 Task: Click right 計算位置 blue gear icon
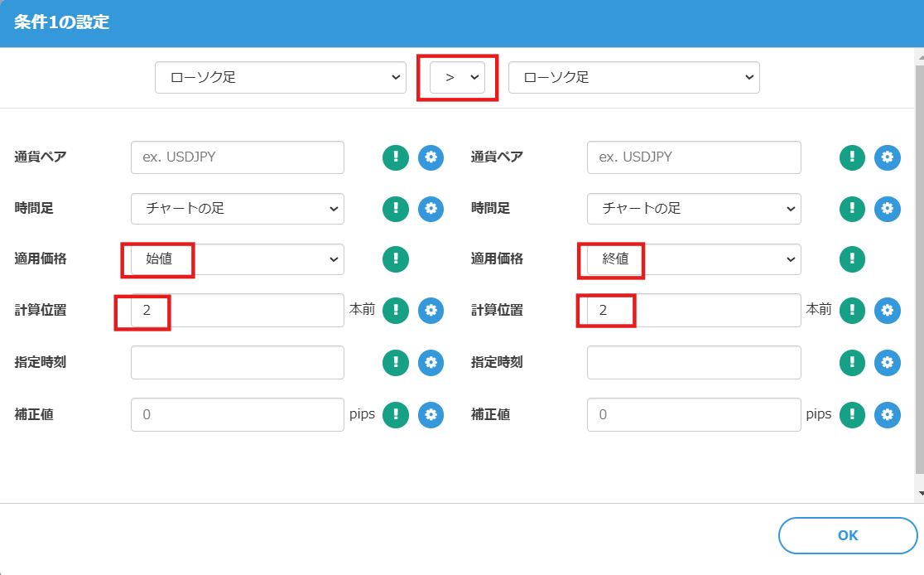(888, 311)
